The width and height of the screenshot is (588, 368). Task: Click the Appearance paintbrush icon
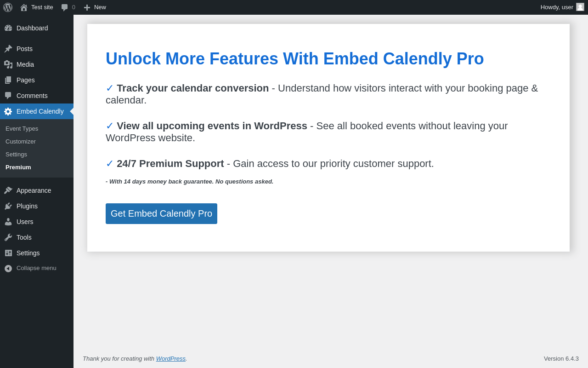pyautogui.click(x=8, y=190)
